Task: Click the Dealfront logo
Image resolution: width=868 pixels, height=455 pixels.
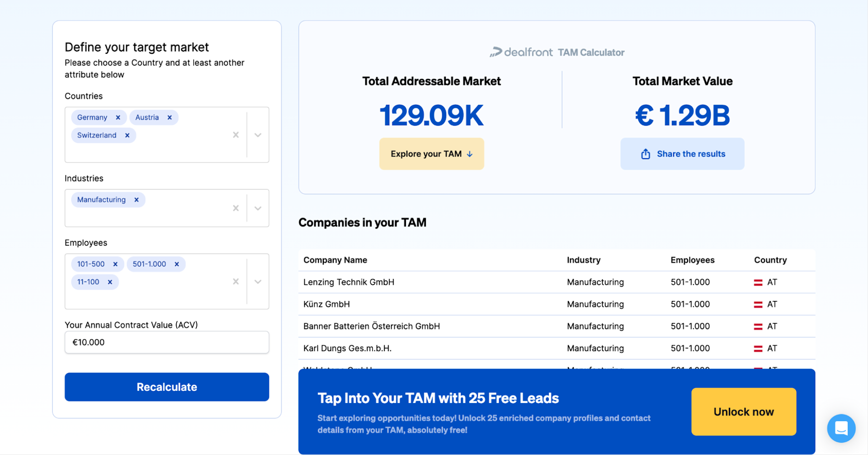Action: pos(520,52)
